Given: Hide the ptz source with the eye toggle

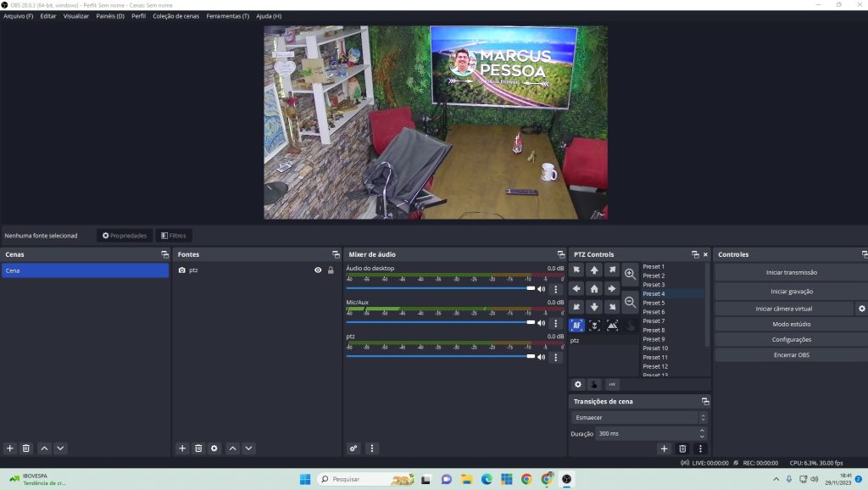Looking at the screenshot, I should 317,270.
